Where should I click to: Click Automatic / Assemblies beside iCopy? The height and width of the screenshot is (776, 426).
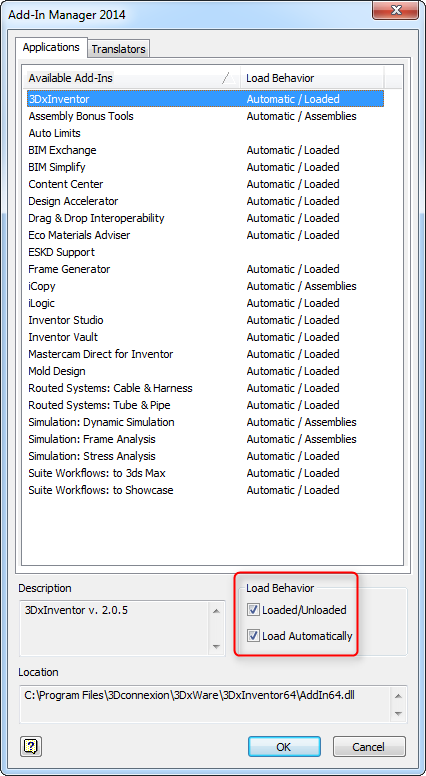[301, 286]
